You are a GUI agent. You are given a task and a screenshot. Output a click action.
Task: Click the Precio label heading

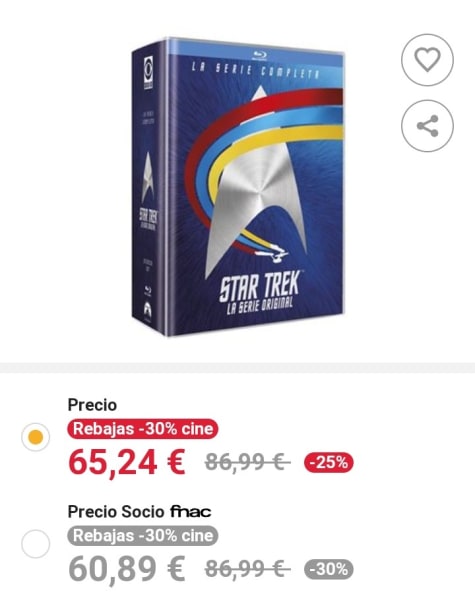tap(92, 405)
